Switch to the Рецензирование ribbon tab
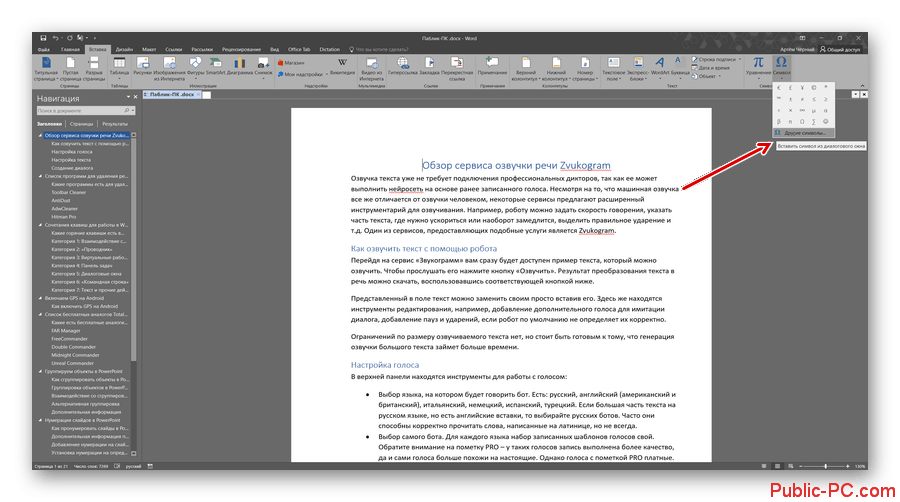 (x=241, y=49)
